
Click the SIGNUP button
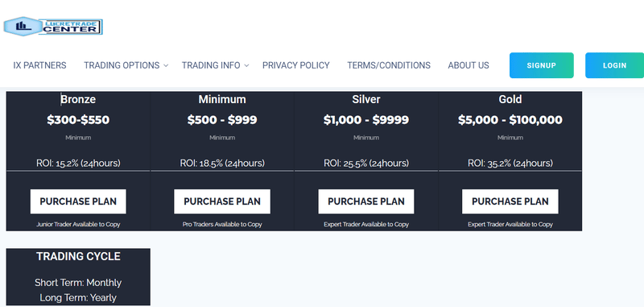coord(542,65)
